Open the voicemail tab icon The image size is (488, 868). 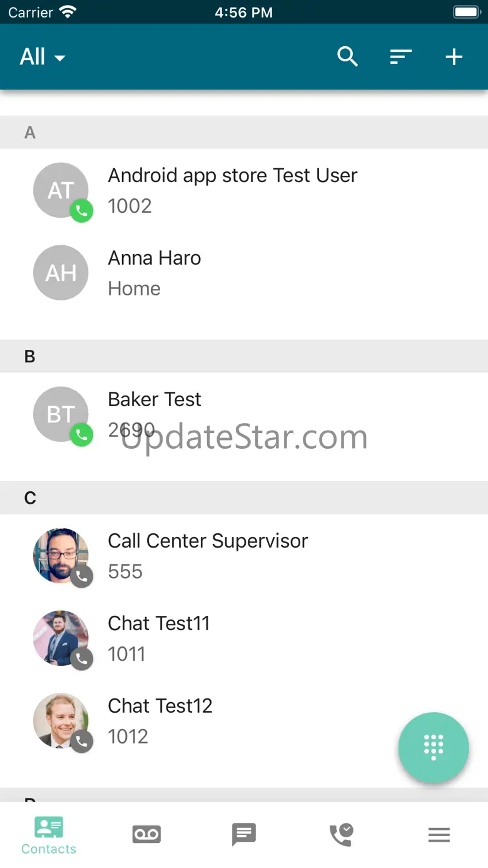click(x=146, y=834)
